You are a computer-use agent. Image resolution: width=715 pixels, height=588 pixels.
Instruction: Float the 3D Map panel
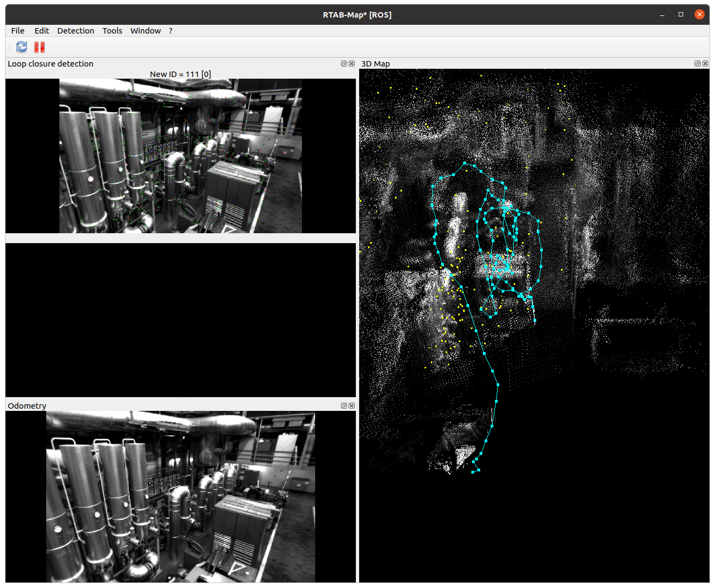[697, 64]
